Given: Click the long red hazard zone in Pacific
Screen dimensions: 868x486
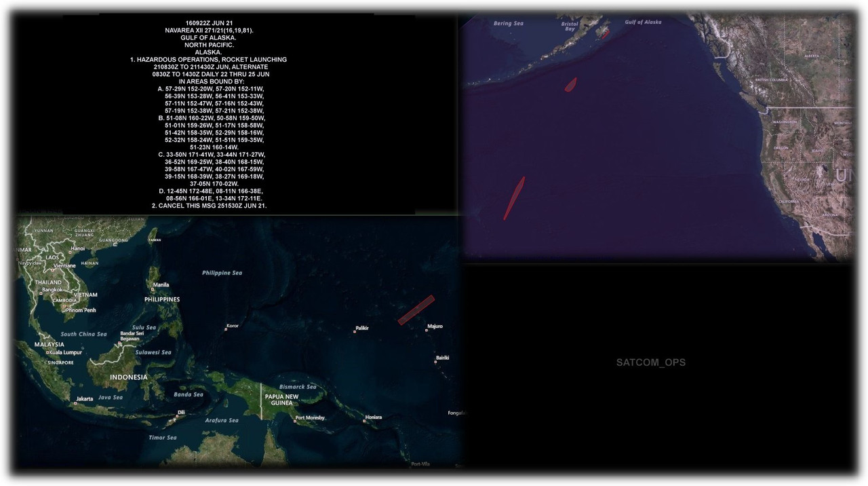Looking at the screenshot, I should [x=514, y=198].
